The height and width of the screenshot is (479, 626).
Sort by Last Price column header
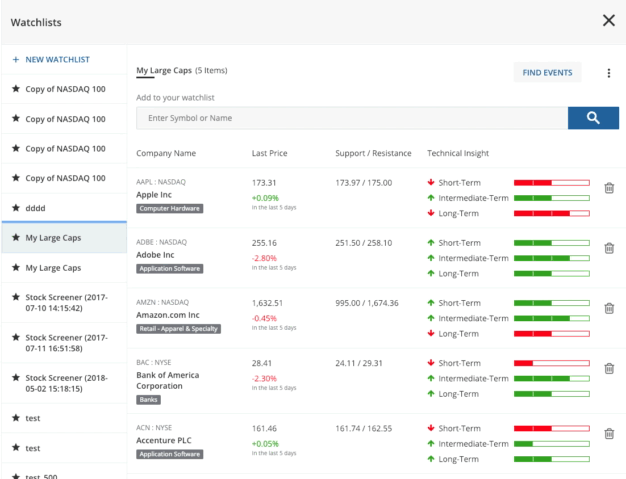[x=269, y=153]
